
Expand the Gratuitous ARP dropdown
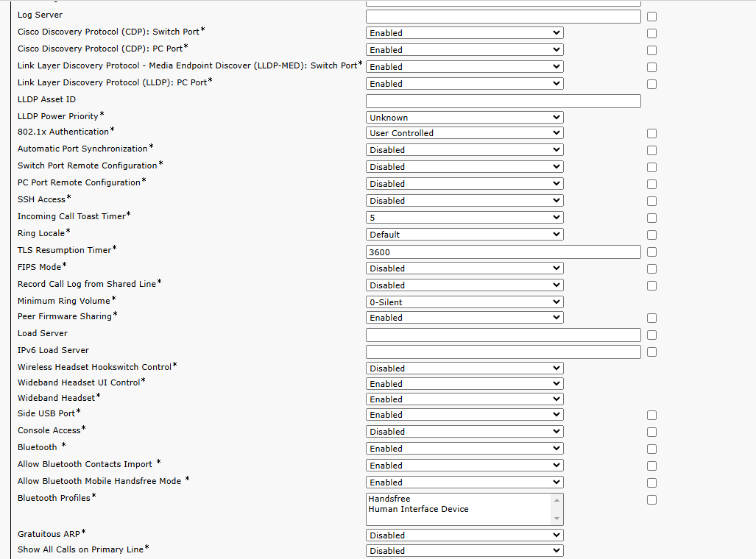click(x=464, y=535)
